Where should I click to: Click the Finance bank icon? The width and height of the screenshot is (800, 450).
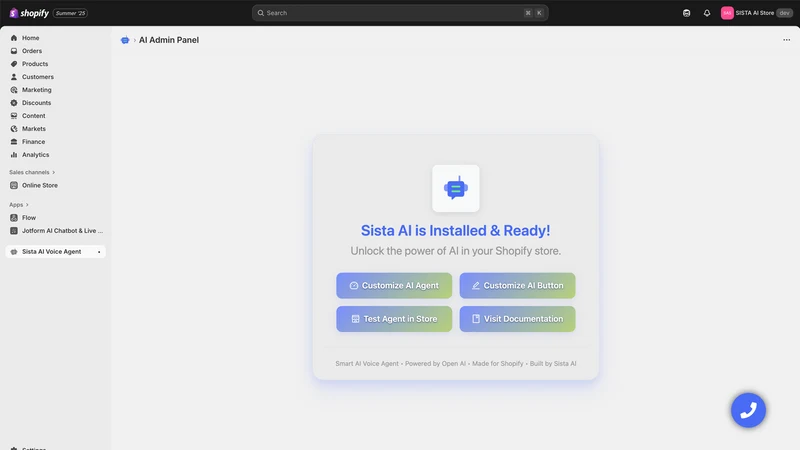pyautogui.click(x=14, y=142)
